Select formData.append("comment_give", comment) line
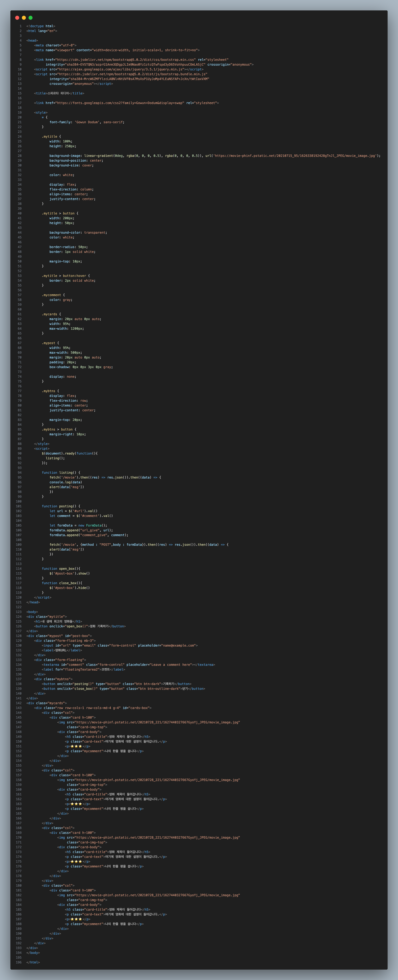This screenshot has width=398, height=980. (x=89, y=535)
